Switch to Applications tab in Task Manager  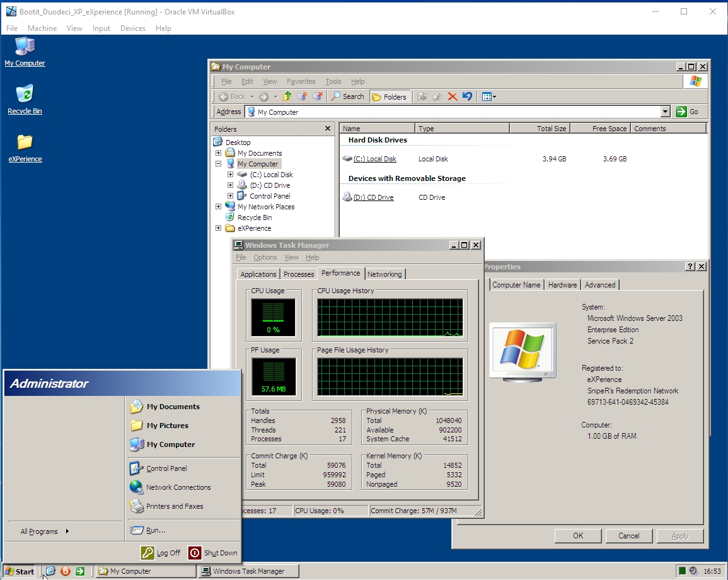258,274
